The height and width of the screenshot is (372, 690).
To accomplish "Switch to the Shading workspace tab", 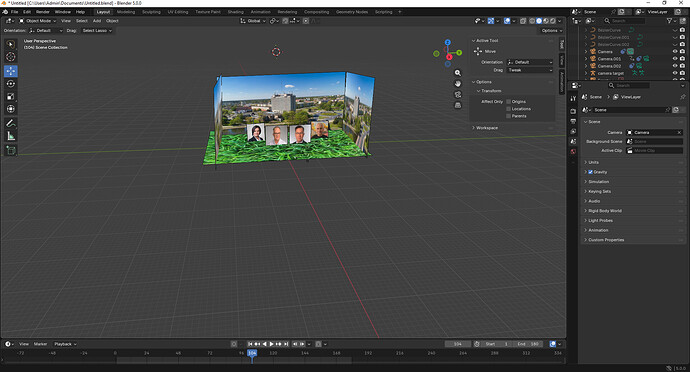I will [235, 12].
